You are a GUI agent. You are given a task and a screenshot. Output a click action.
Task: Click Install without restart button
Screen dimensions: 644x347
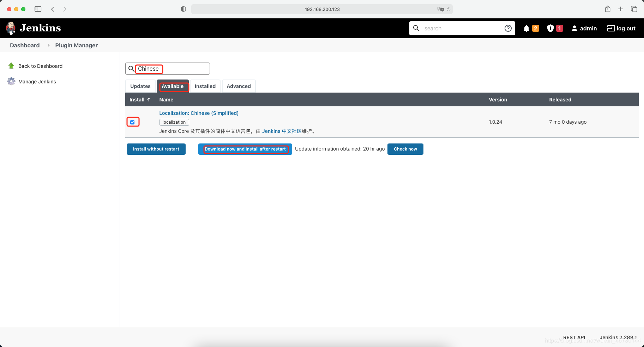[x=156, y=149]
